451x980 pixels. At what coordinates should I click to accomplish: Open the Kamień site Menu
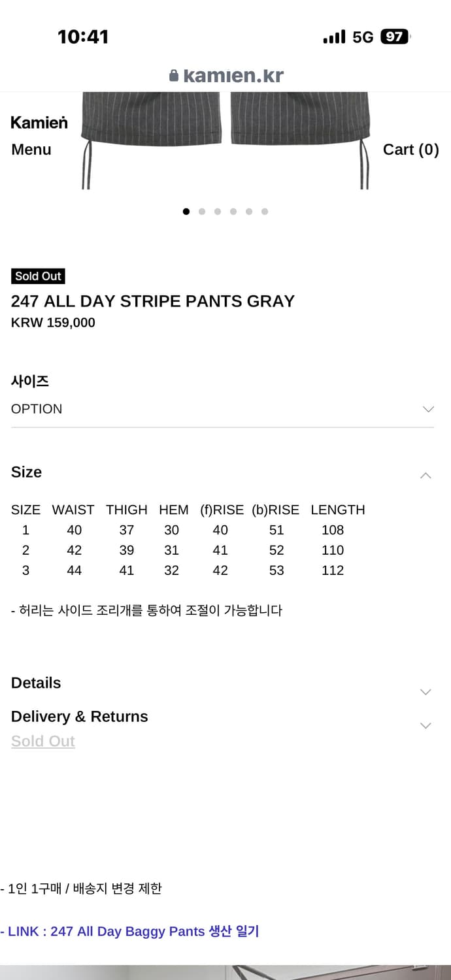coord(30,149)
